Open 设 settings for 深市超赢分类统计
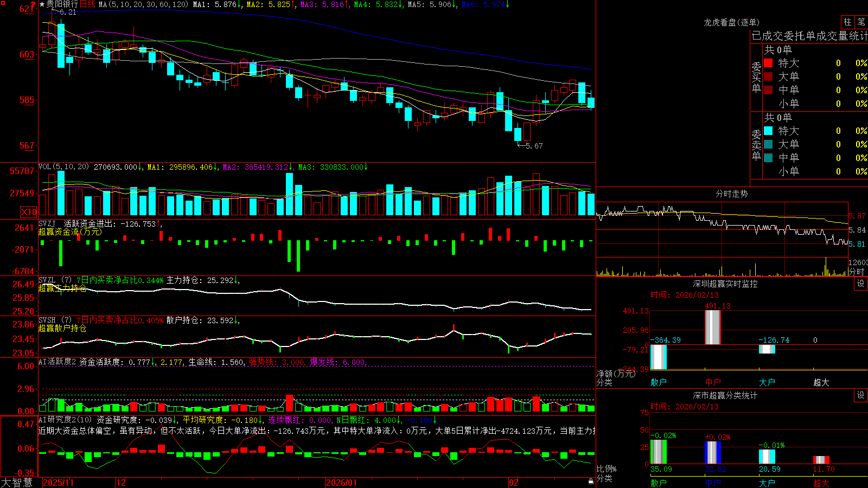868x488 pixels. pos(861,395)
